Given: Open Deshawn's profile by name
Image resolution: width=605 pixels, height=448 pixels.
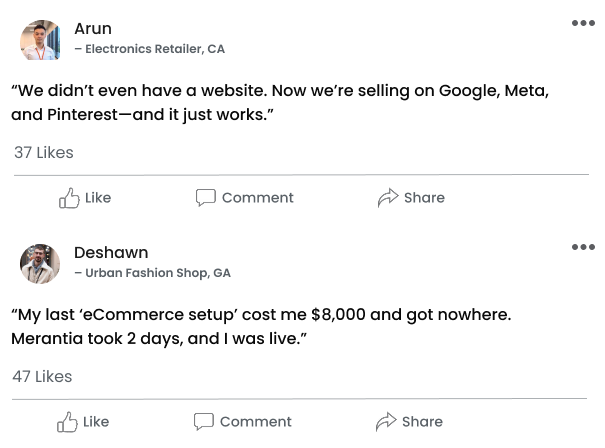Looking at the screenshot, I should coord(110,252).
